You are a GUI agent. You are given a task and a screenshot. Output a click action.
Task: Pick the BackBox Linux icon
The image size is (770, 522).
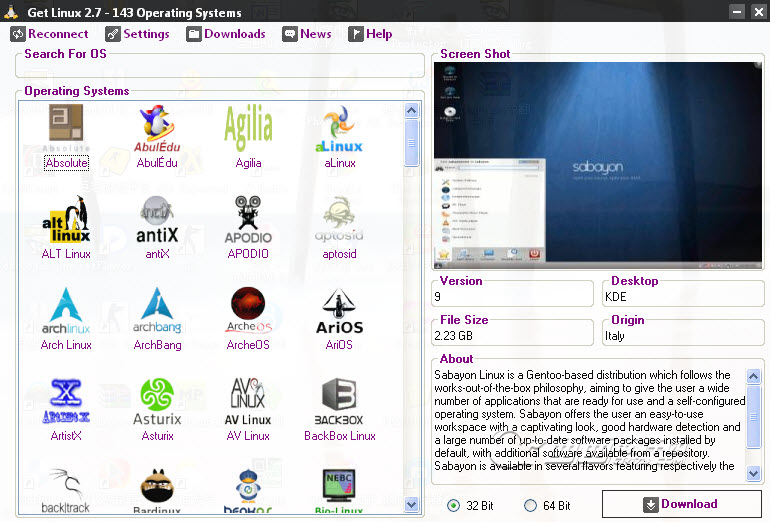pyautogui.click(x=340, y=401)
